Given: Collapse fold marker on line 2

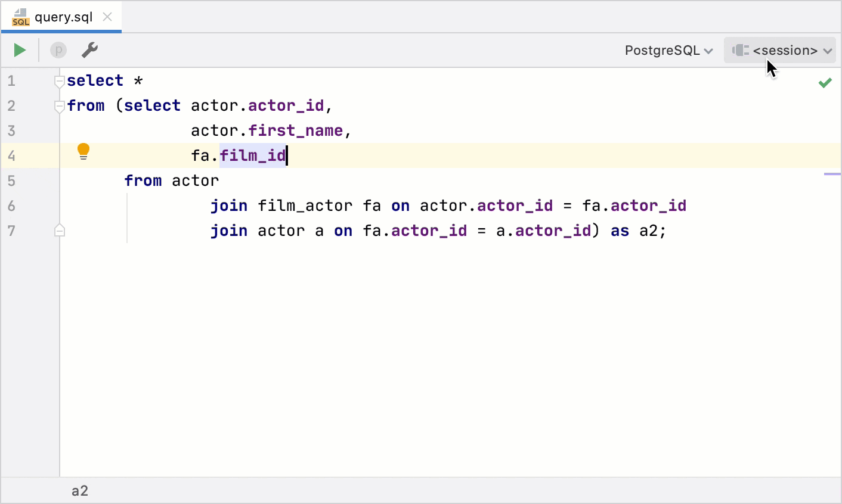Looking at the screenshot, I should (59, 106).
